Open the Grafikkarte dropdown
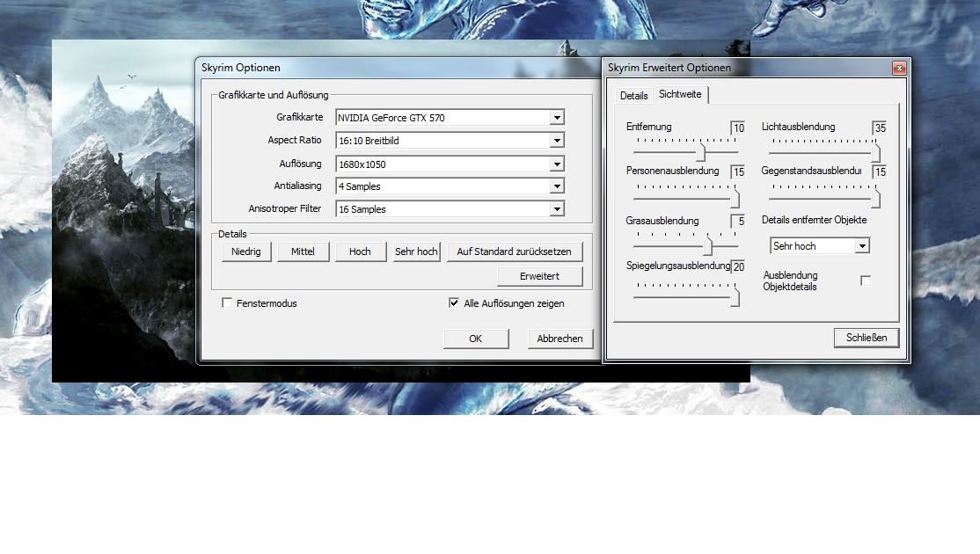980x554 pixels. pos(450,118)
